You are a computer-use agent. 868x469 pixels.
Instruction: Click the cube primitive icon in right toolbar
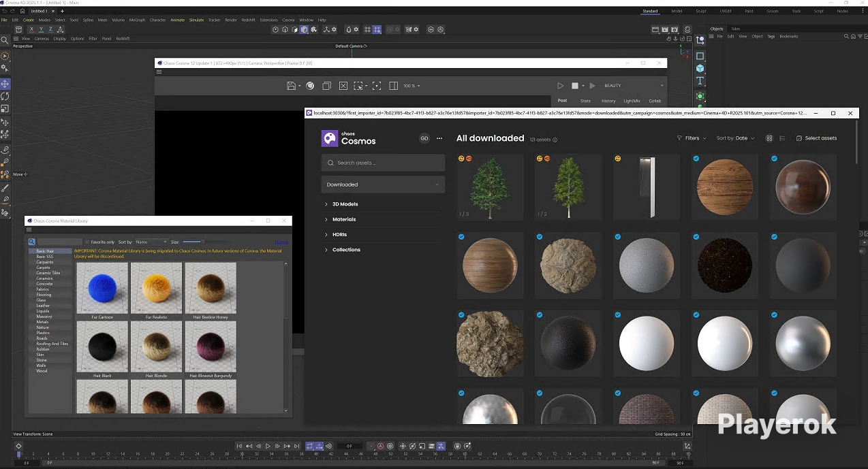(700, 69)
